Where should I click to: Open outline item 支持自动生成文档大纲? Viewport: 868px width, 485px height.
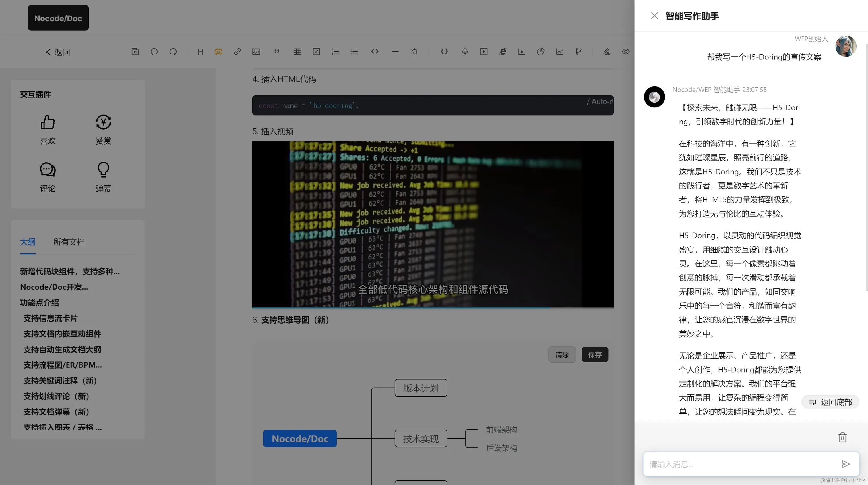[x=62, y=349]
